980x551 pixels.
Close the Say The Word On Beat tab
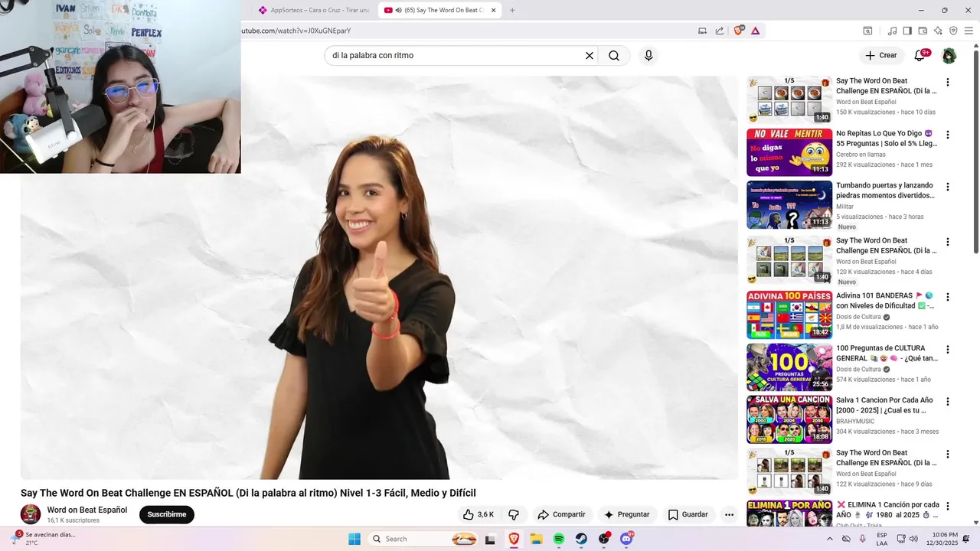click(x=493, y=10)
